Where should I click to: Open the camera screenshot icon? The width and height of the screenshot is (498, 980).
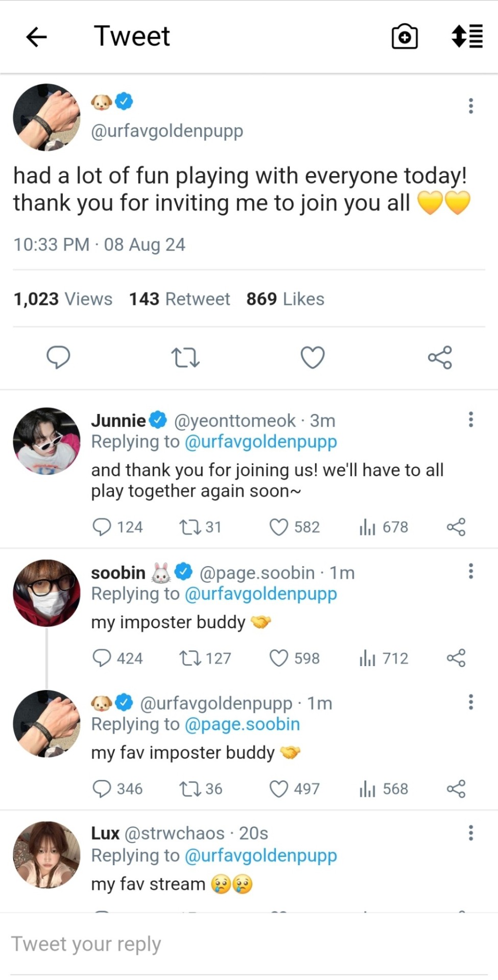405,37
